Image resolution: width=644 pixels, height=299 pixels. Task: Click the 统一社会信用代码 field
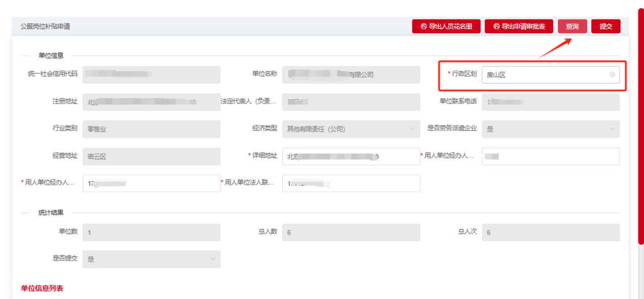click(151, 75)
